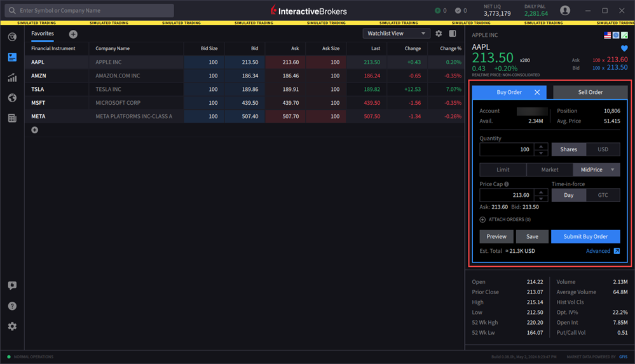
Task: Select the AMZN watchlist row
Action: [x=245, y=76]
